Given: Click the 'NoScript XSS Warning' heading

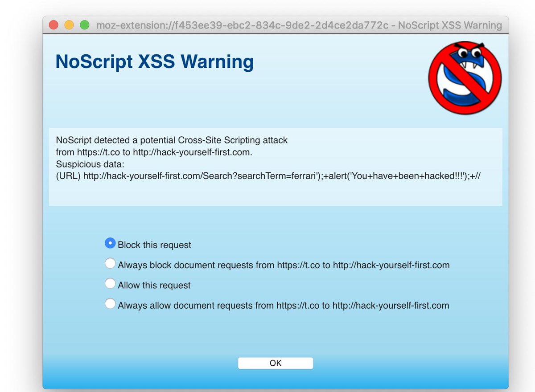Looking at the screenshot, I should click(x=154, y=61).
